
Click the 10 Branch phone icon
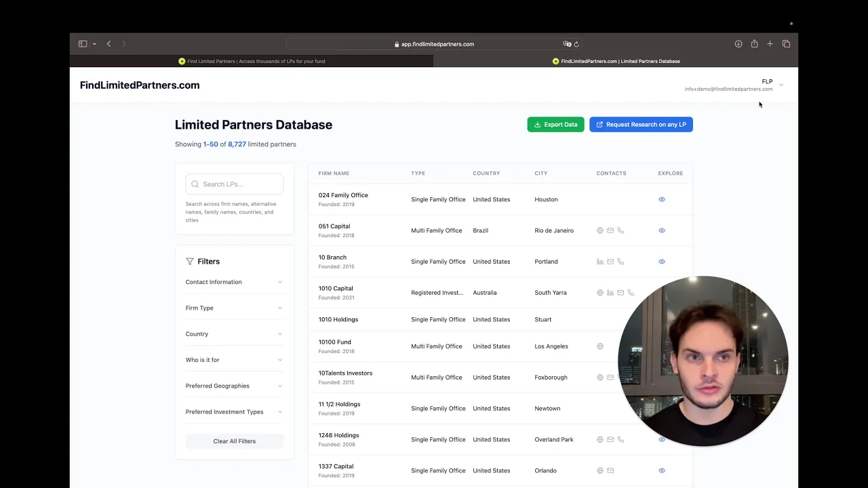(x=620, y=262)
